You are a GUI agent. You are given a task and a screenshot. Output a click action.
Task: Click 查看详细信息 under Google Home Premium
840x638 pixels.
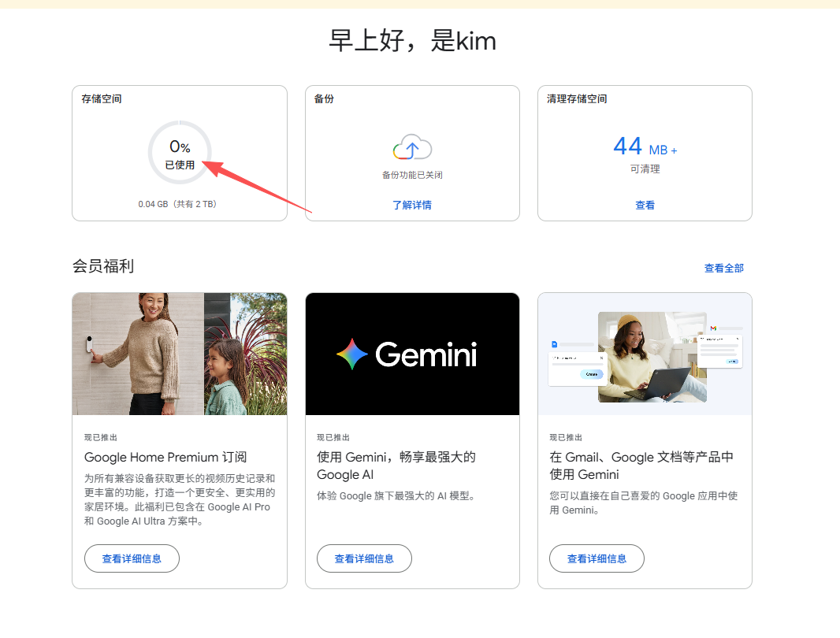click(x=132, y=558)
